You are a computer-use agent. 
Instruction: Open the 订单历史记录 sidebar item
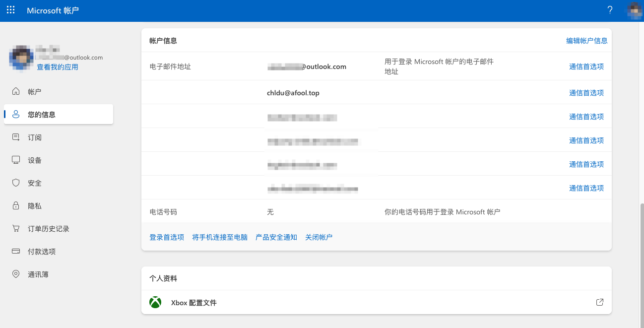pos(59,229)
